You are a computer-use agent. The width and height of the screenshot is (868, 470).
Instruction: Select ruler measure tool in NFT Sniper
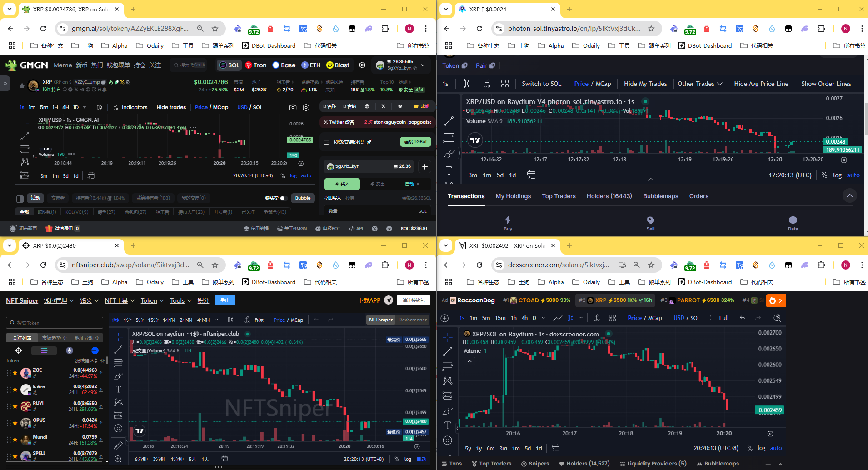tap(118, 446)
